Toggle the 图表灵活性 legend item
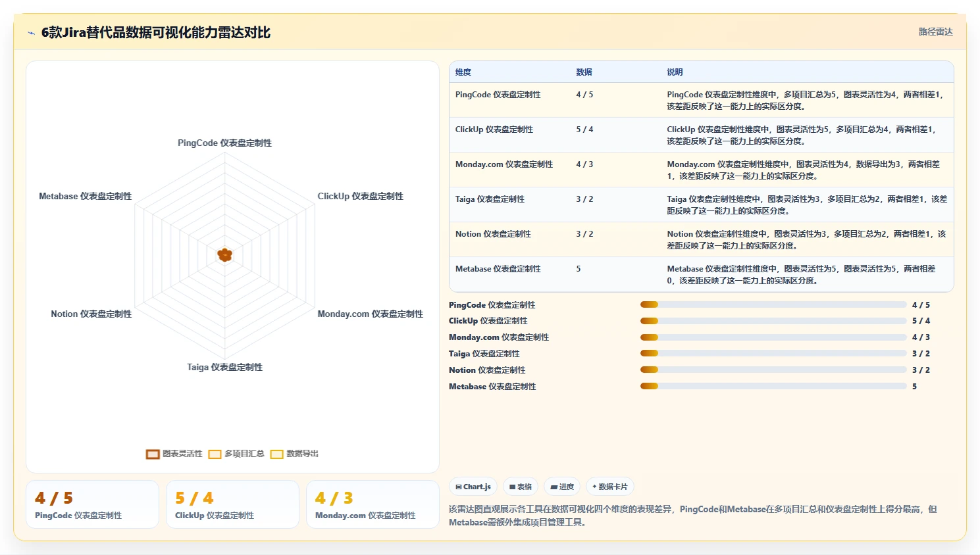This screenshot has width=980, height=555. 174,454
